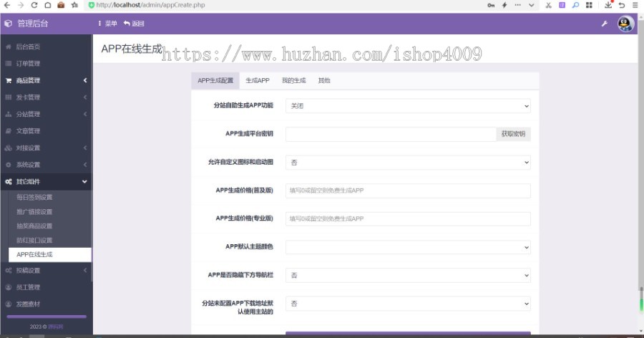Open the browser home page icon

click(x=48, y=5)
